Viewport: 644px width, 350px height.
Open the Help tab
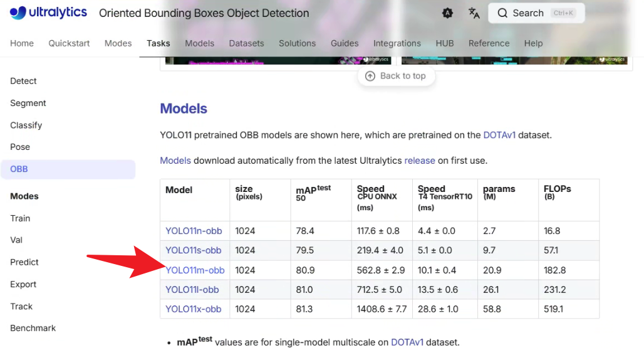pyautogui.click(x=533, y=43)
